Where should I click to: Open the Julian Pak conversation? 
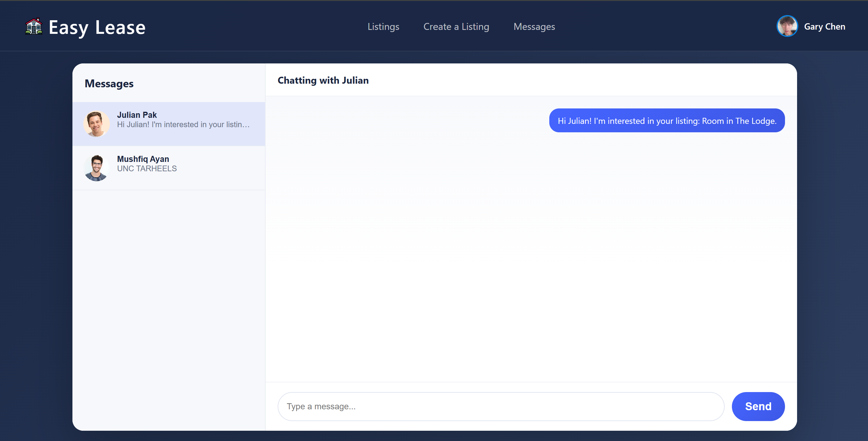pyautogui.click(x=169, y=124)
